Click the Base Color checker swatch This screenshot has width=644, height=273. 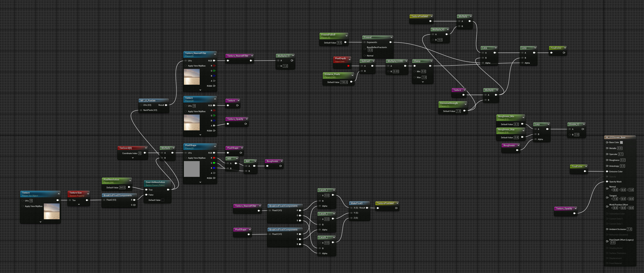[x=621, y=142]
